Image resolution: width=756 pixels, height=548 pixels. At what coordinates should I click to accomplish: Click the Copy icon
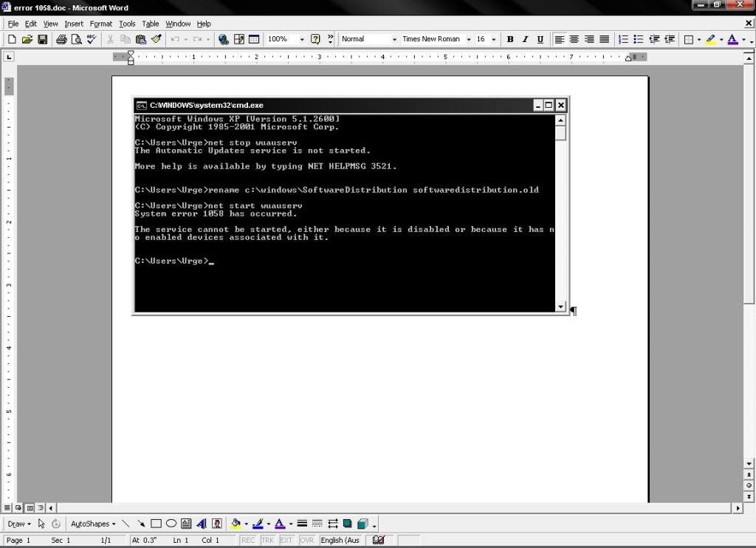(126, 40)
